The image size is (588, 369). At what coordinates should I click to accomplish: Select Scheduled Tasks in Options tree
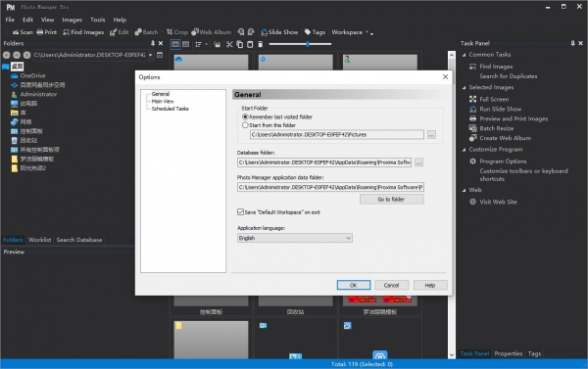coord(170,109)
